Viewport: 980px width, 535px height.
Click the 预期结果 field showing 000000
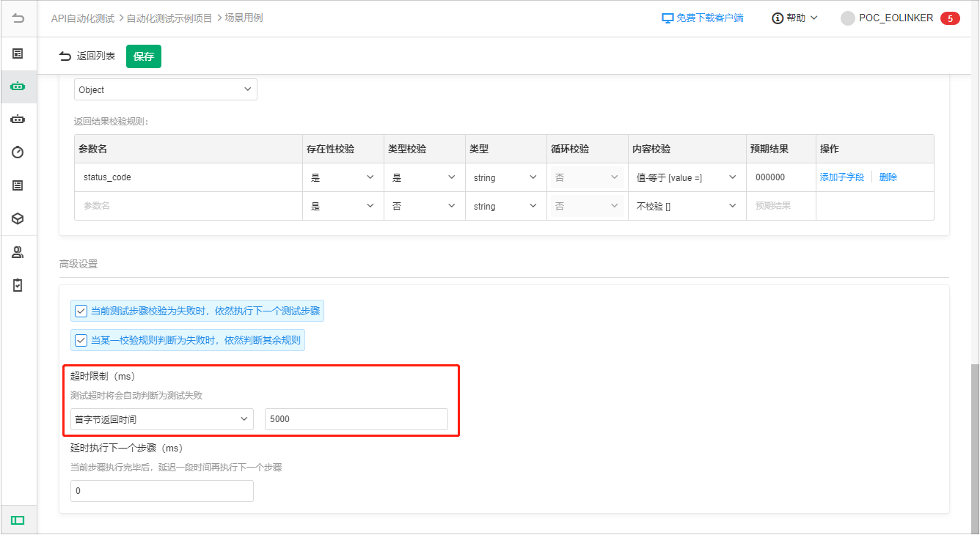click(x=780, y=177)
